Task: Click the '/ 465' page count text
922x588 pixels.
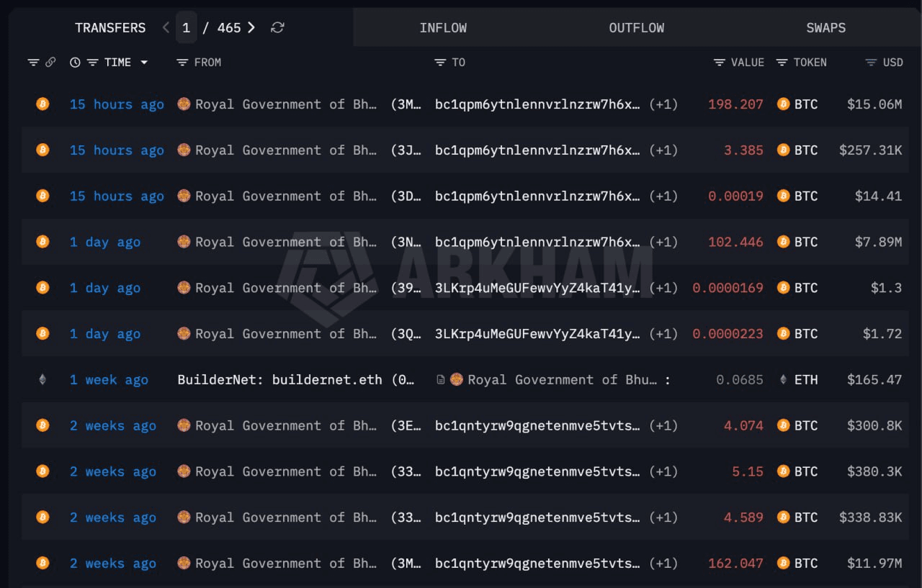Action: point(221,28)
